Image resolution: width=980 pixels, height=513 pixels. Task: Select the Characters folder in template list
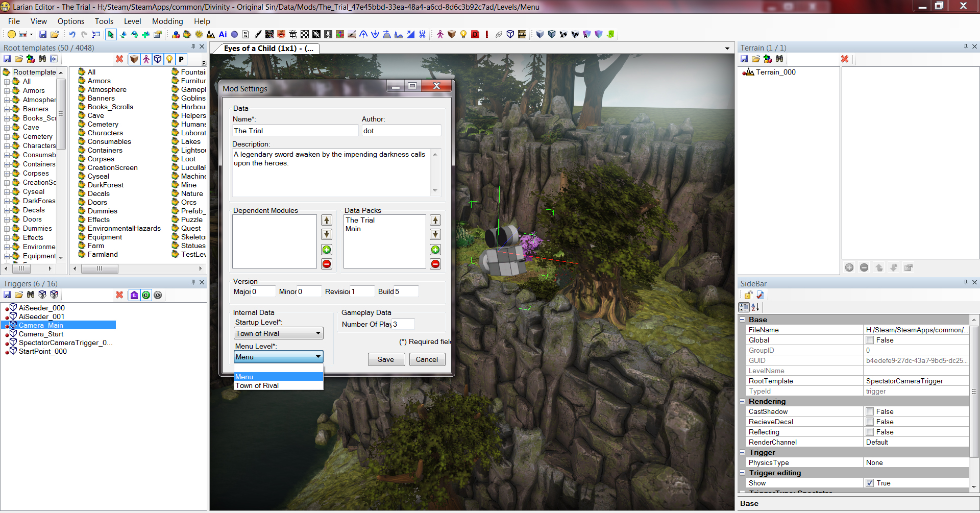105,133
